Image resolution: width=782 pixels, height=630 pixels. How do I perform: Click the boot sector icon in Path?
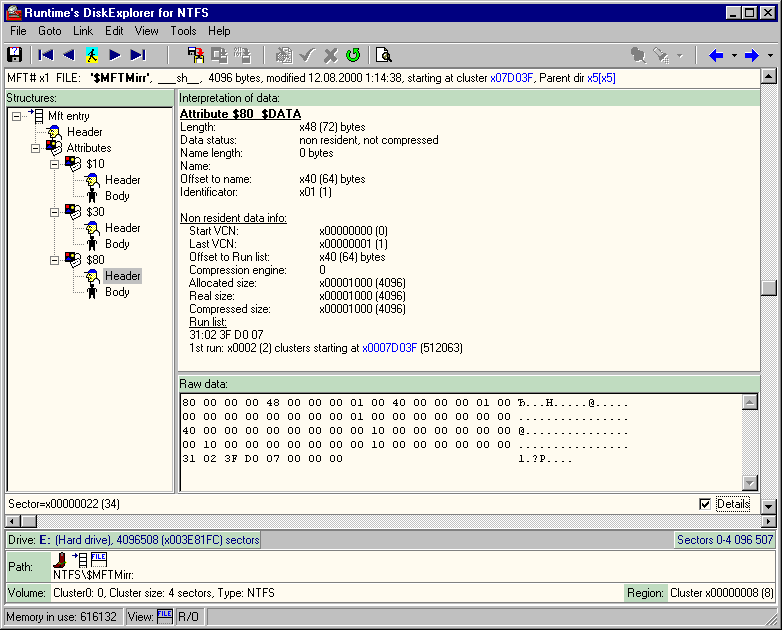coord(60,560)
